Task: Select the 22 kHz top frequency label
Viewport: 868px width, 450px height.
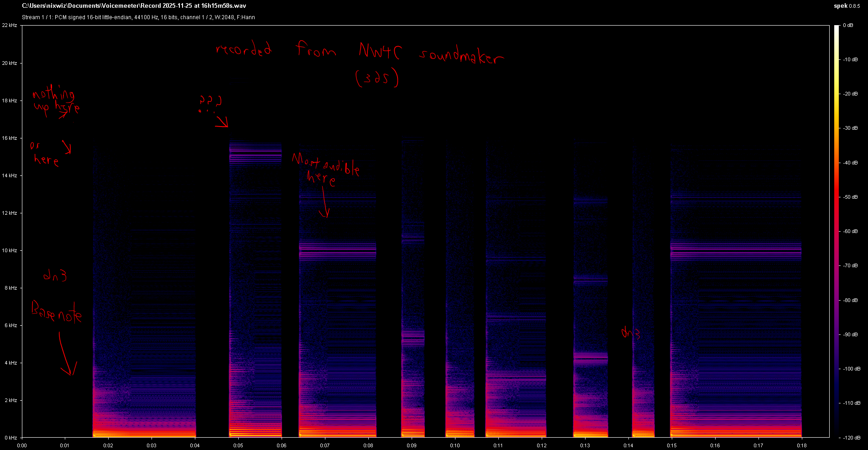Action: (x=10, y=25)
